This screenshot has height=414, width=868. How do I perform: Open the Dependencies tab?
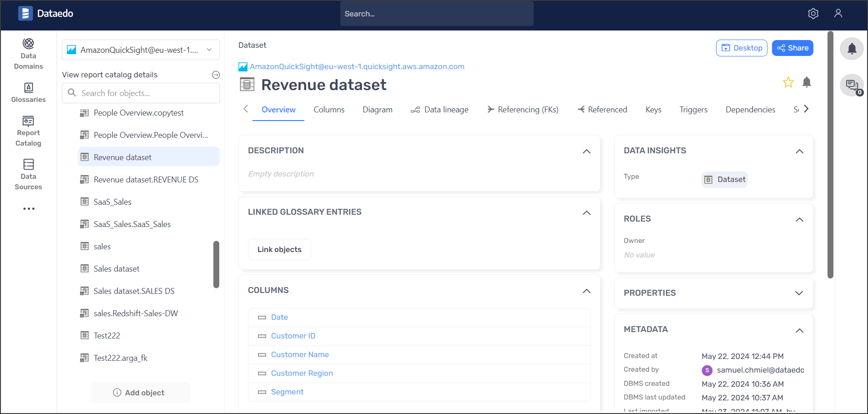(750, 110)
